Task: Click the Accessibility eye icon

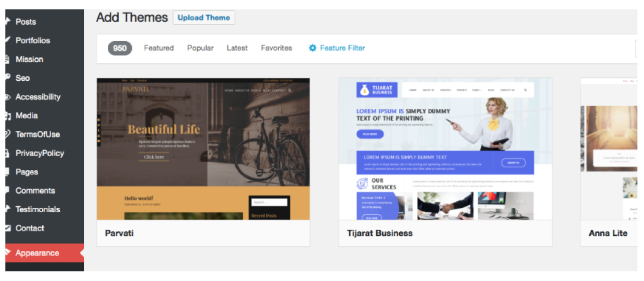Action: [8, 97]
